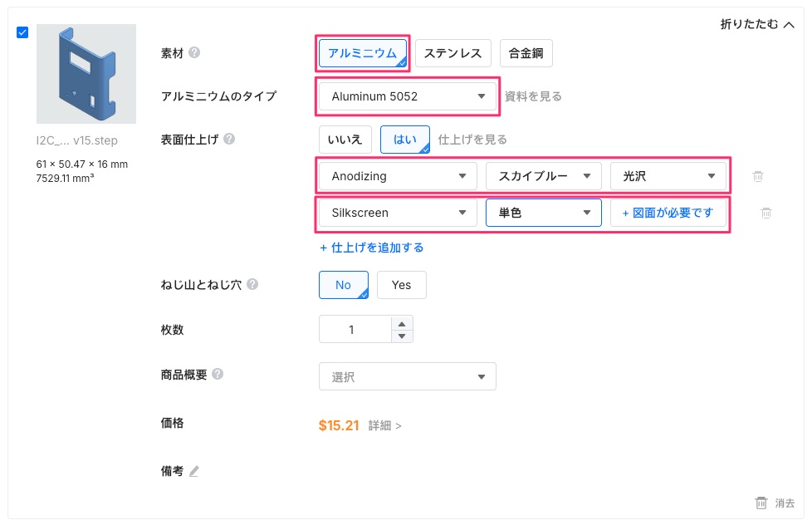
Task: Click help icon next to ねじ山とねじ穴
Action: (252, 284)
